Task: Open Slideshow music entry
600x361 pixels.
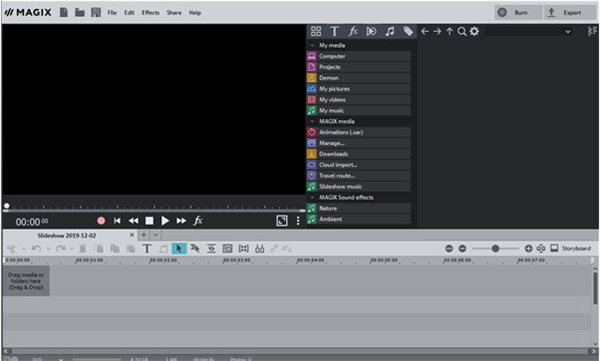Action: tap(359, 186)
